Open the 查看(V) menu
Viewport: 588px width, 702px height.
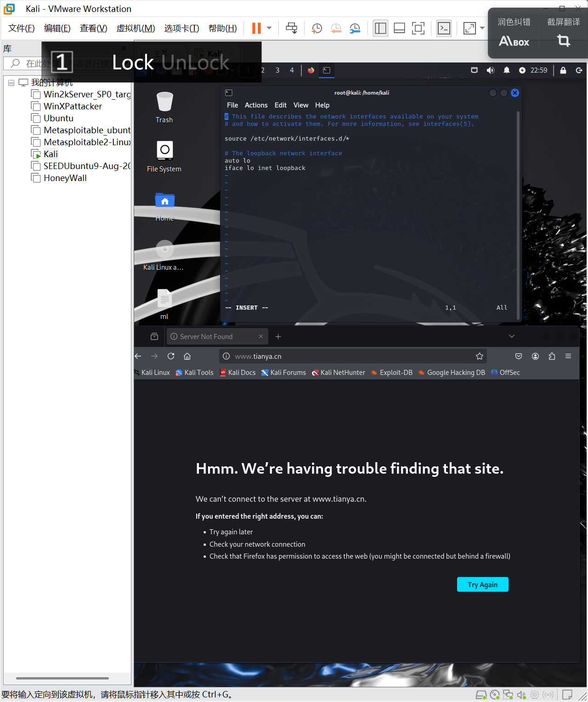pyautogui.click(x=94, y=28)
